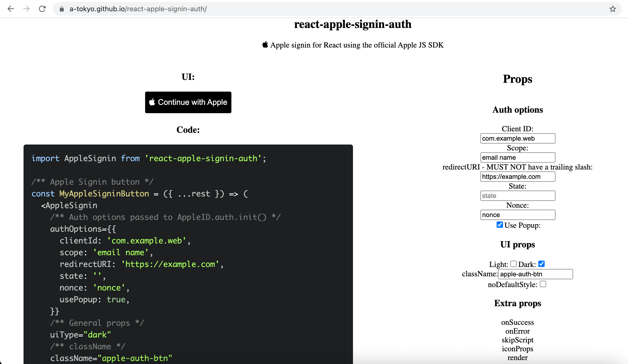Screen dimensions: 628x364
Task: Uncheck the Dark UI checkbox
Action: click(x=541, y=264)
